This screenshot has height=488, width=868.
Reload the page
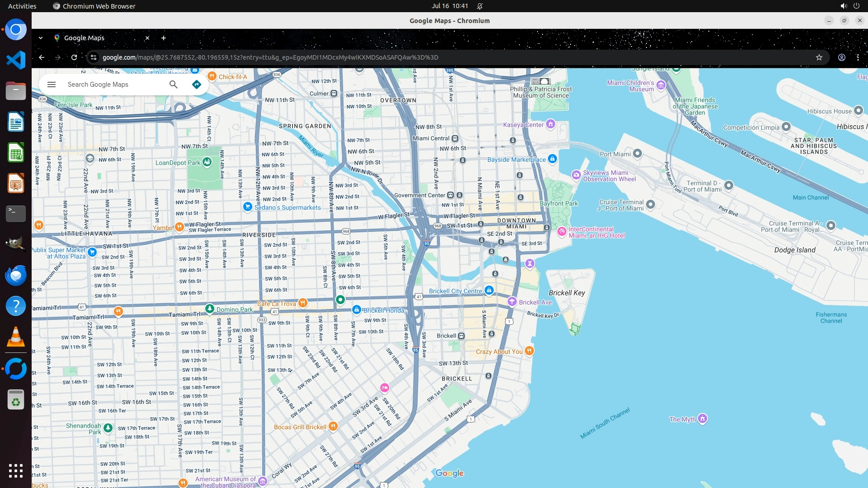click(74, 57)
